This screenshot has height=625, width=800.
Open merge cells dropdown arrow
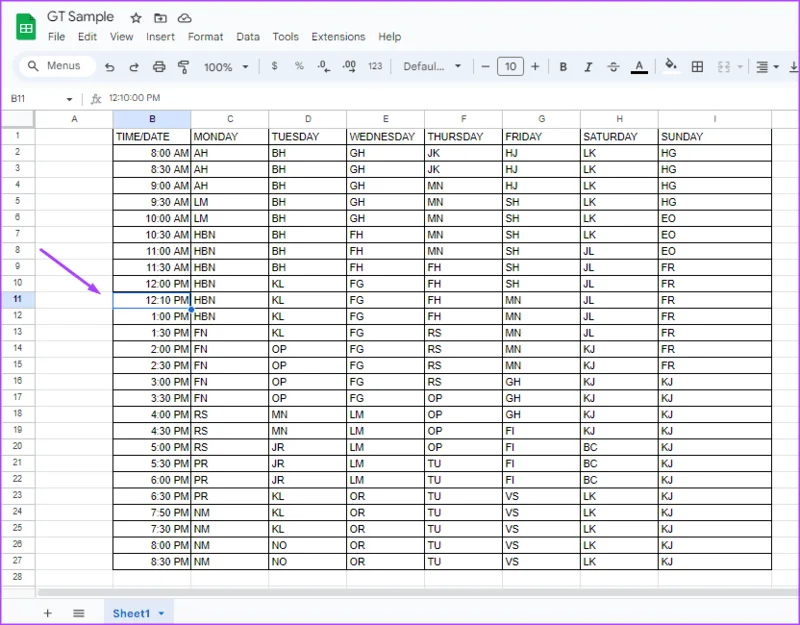[740, 67]
